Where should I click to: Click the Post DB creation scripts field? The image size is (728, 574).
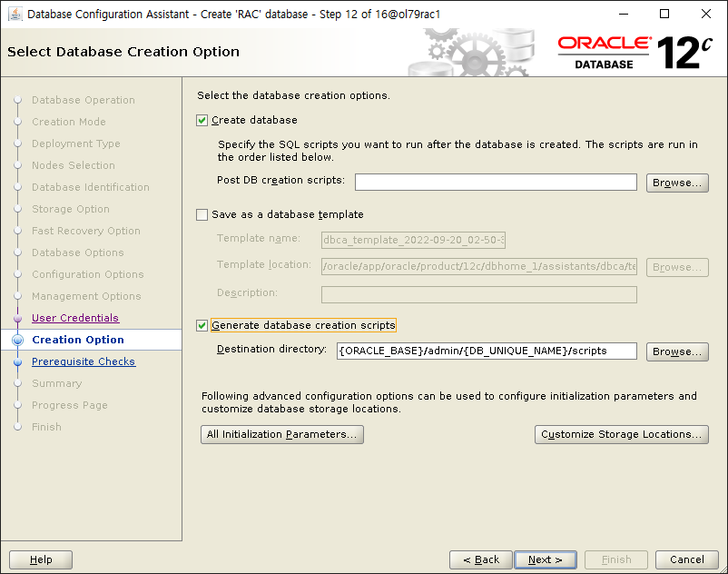(x=496, y=182)
